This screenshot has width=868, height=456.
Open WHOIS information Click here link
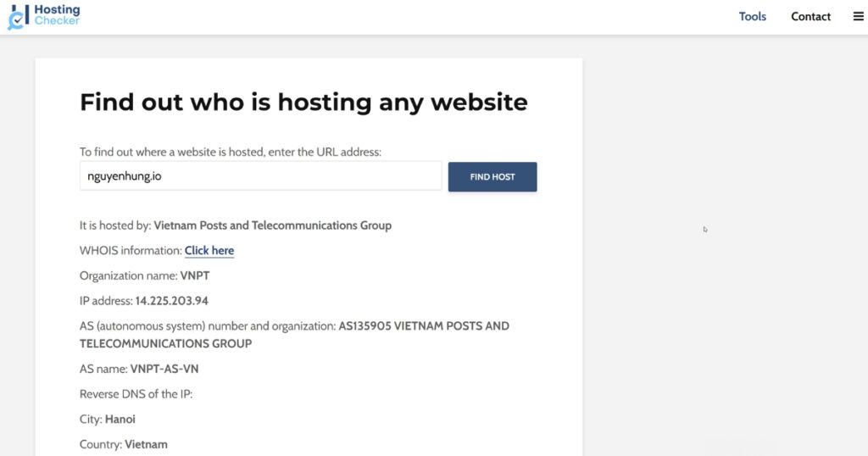pyautogui.click(x=209, y=250)
